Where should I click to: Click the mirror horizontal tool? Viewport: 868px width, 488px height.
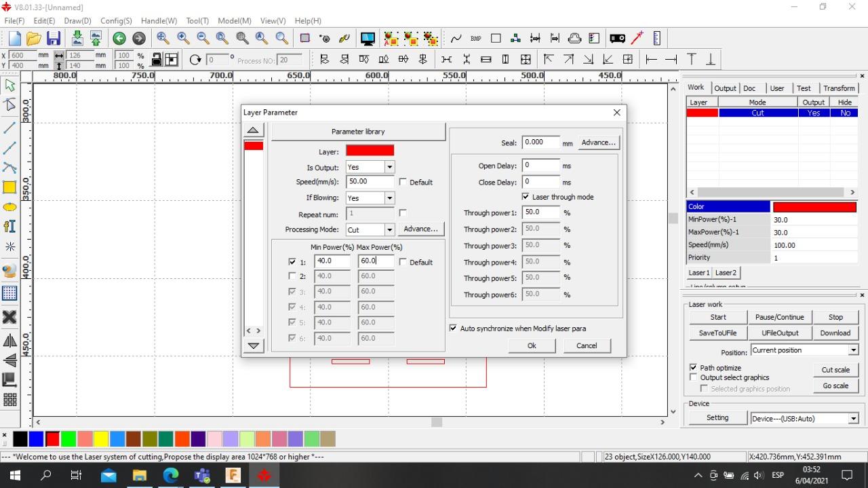coord(10,341)
